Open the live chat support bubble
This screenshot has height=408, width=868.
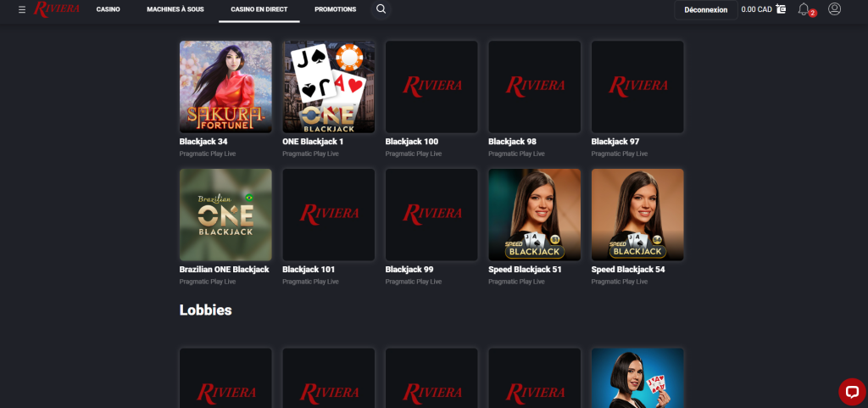point(852,392)
